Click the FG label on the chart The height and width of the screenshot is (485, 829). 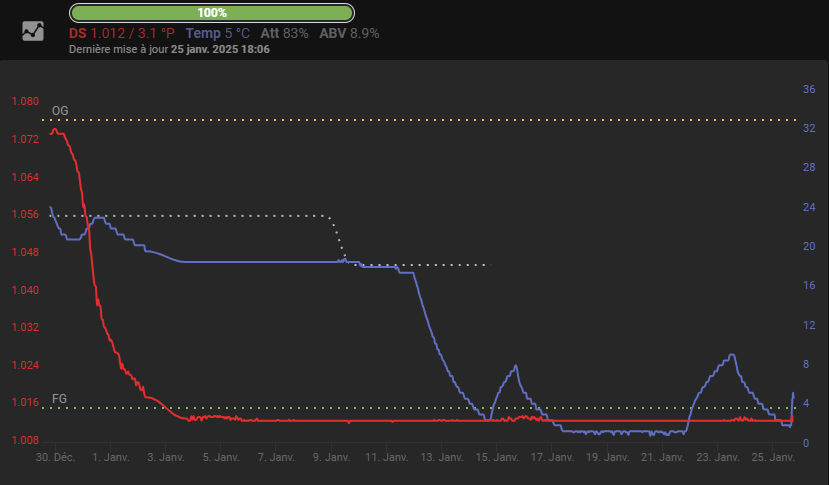pos(60,398)
